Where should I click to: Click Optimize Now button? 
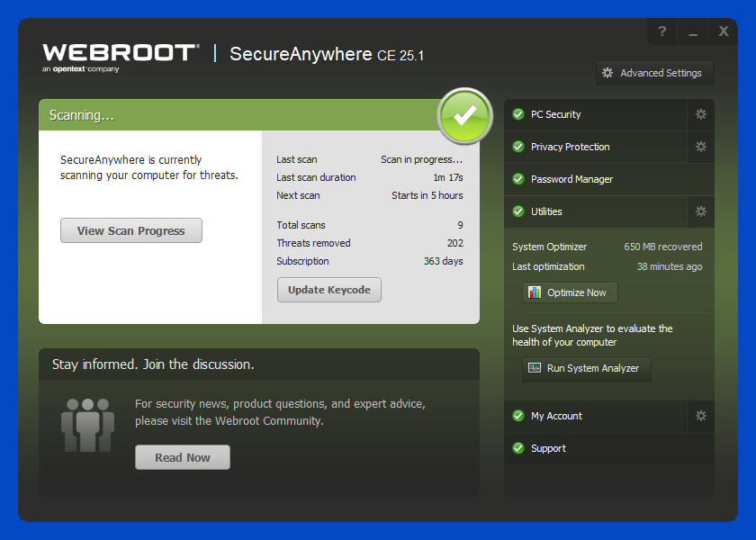pyautogui.click(x=570, y=292)
